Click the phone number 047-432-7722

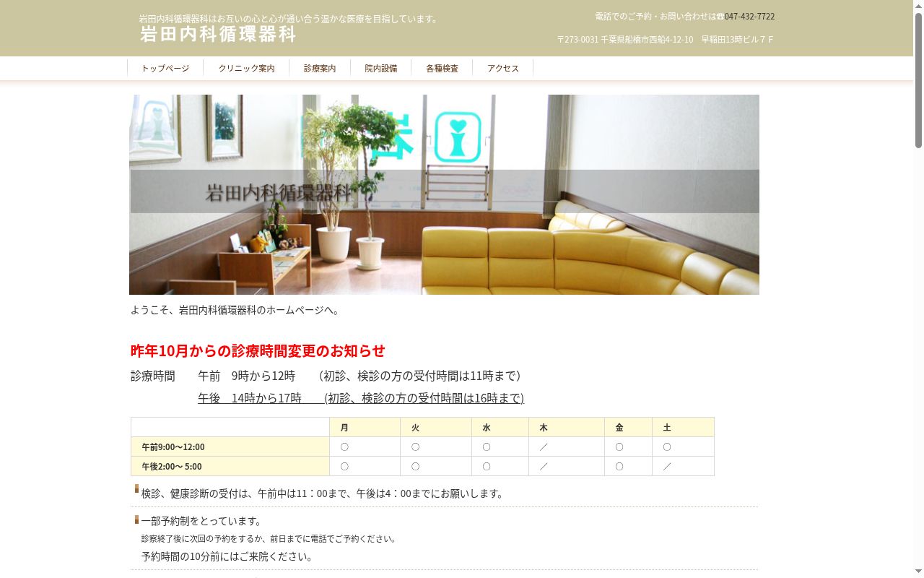coord(749,16)
